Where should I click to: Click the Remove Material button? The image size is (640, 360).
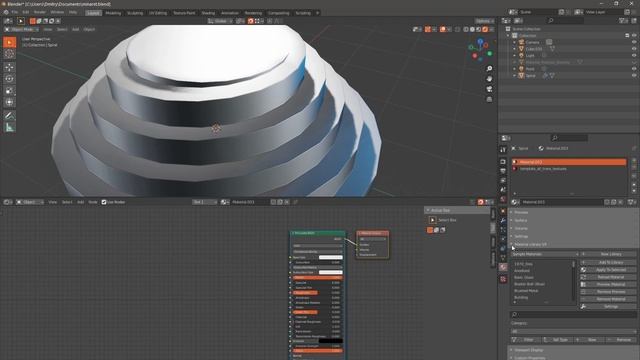[x=608, y=299]
